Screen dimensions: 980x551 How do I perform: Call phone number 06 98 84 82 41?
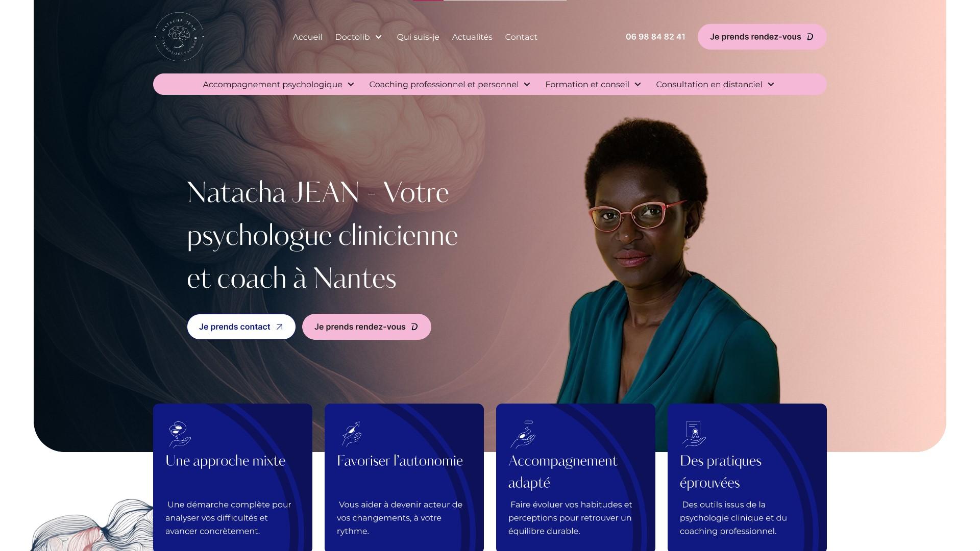(x=655, y=37)
